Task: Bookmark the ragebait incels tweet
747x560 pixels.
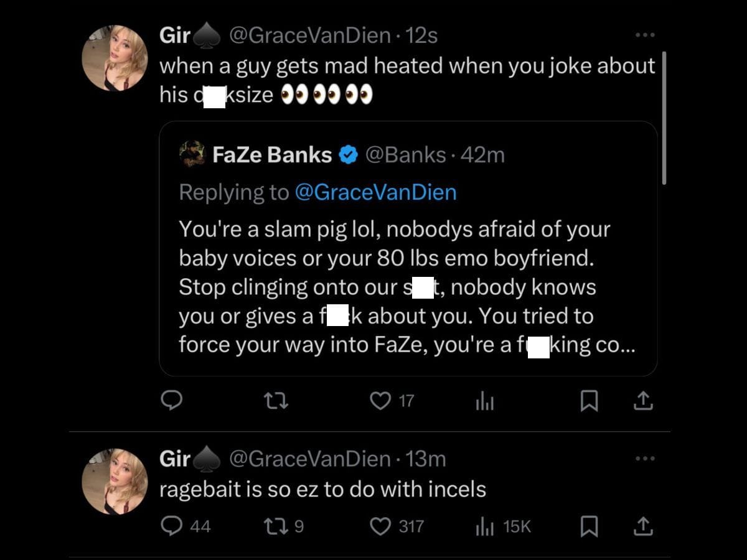Action: [589, 526]
